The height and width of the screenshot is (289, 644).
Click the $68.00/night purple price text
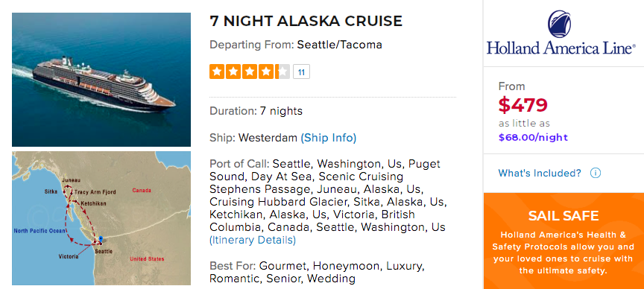[x=533, y=138]
